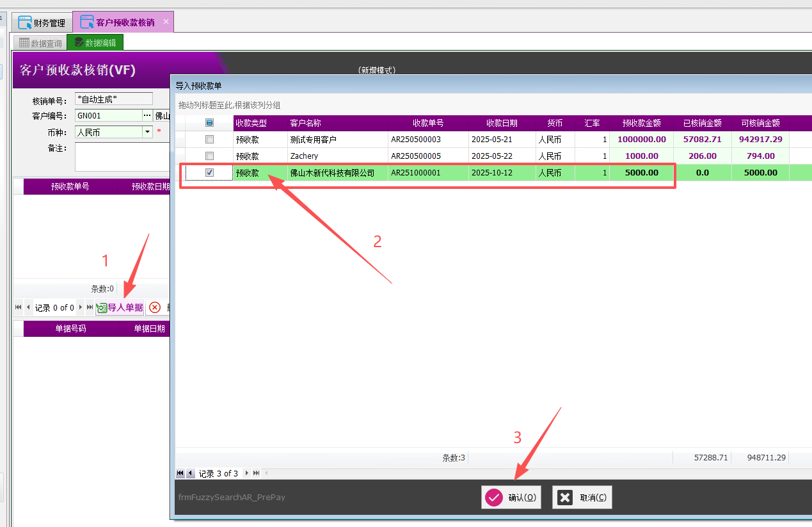Tick the checkbox for 测试专用客户 row

tap(209, 139)
